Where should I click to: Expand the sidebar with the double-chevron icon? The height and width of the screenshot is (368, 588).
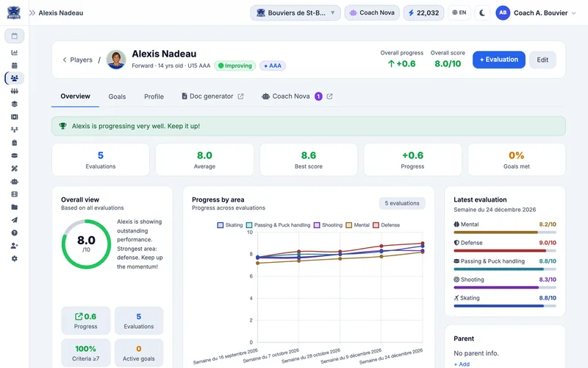[x=32, y=13]
